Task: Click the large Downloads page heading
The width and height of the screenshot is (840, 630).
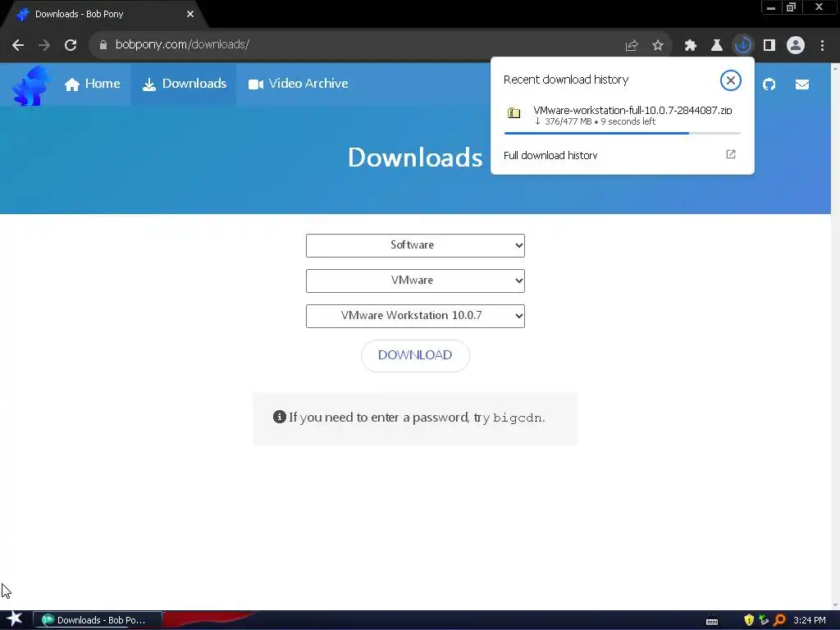Action: (415, 157)
